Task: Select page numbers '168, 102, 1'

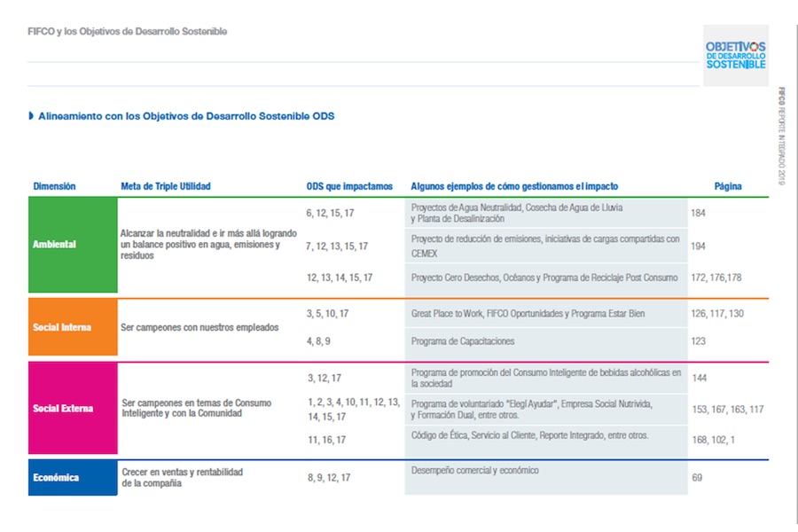Action: 714,440
